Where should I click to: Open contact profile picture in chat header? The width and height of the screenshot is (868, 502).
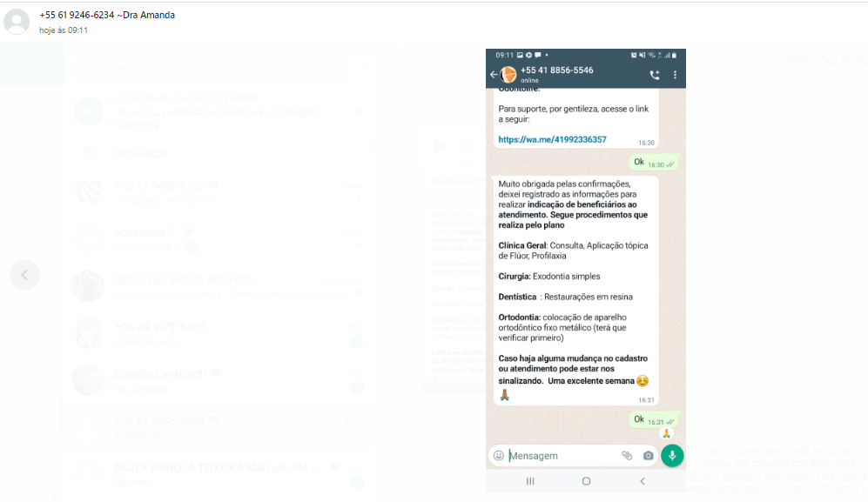pos(508,74)
